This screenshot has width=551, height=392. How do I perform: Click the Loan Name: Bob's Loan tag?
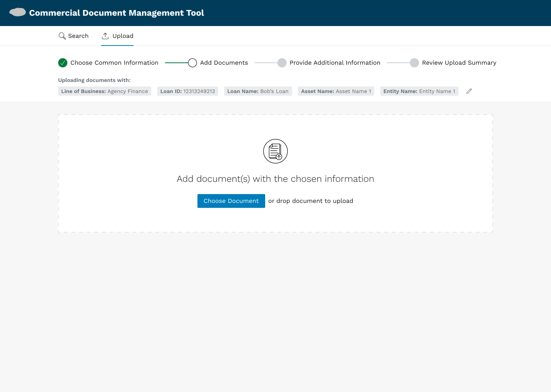point(258,91)
